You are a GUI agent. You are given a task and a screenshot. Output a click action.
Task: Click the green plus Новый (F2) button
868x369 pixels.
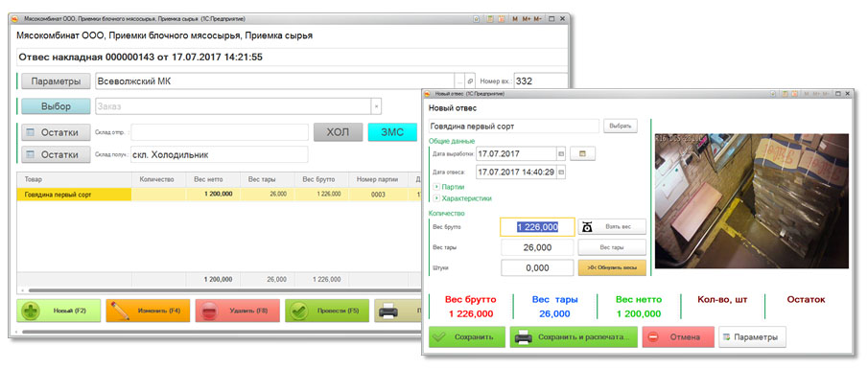[59, 311]
